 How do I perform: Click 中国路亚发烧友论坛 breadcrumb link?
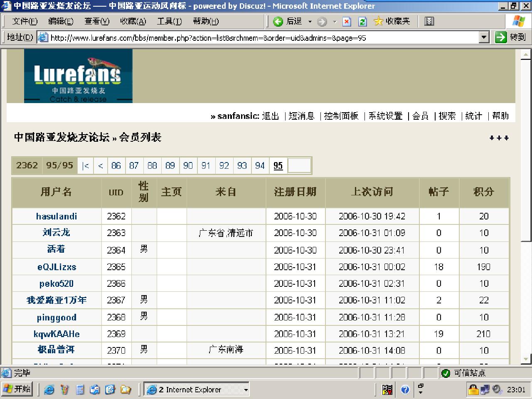[62, 137]
